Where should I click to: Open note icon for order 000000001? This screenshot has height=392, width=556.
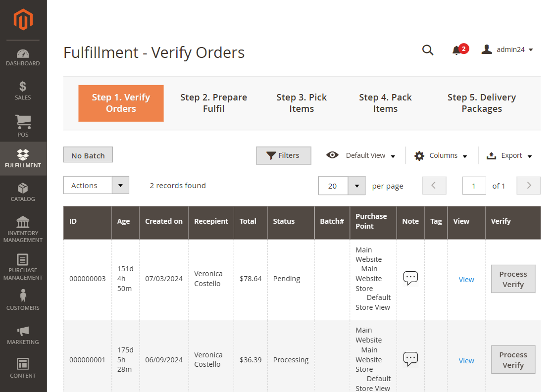[x=410, y=359]
